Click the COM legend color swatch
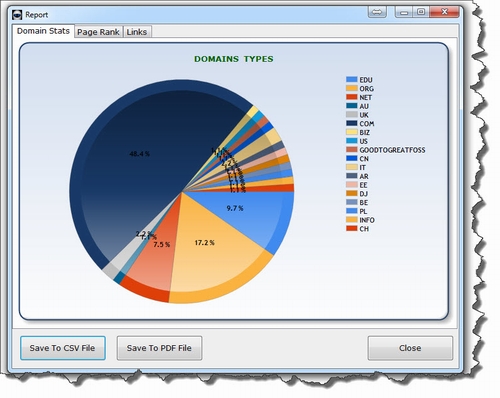The height and width of the screenshot is (398, 500). pyautogui.click(x=352, y=123)
